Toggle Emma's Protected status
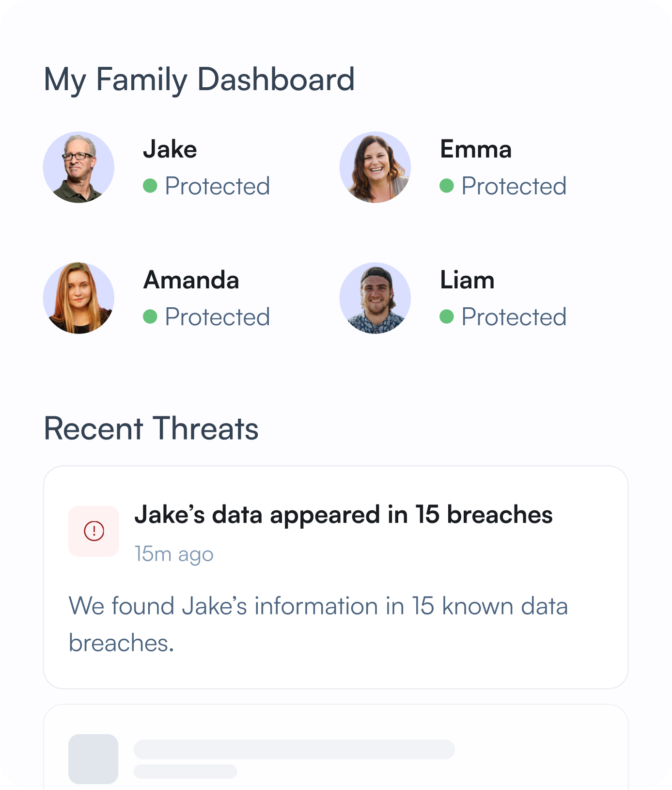The width and height of the screenshot is (672, 790). click(x=514, y=186)
